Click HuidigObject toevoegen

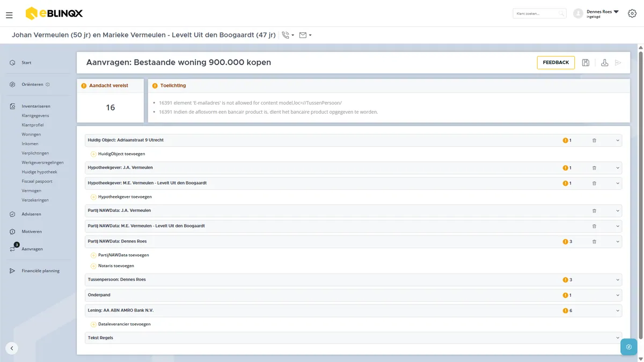coord(118,154)
